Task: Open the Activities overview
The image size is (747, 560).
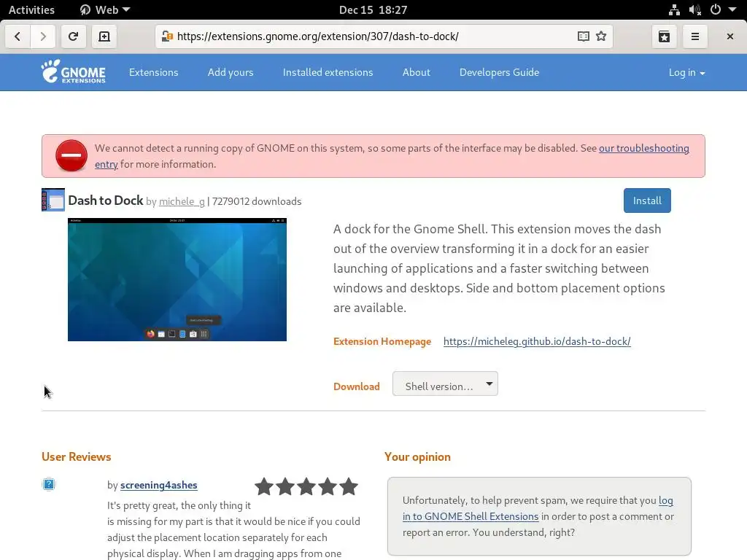Action: click(x=31, y=9)
